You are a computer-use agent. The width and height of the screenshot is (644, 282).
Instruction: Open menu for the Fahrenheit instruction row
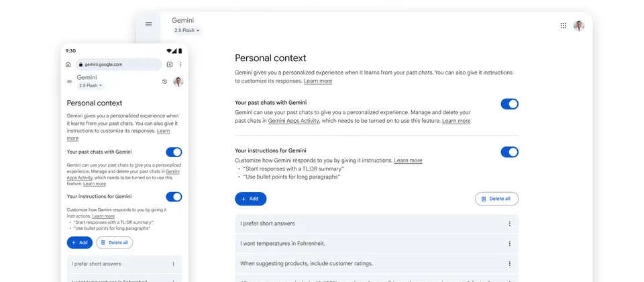[x=509, y=244]
